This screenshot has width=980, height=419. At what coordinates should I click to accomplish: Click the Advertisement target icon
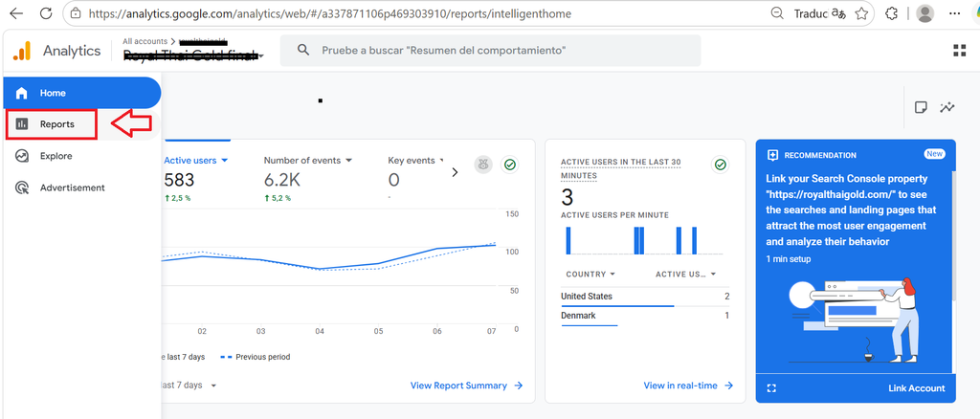coord(21,187)
